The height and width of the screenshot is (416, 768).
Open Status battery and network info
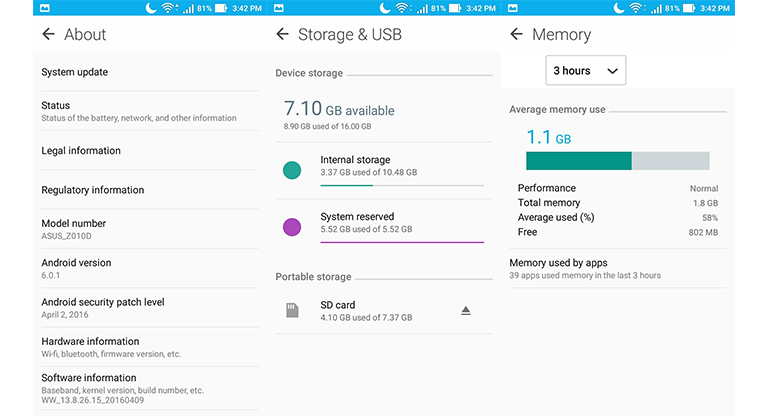[150, 111]
